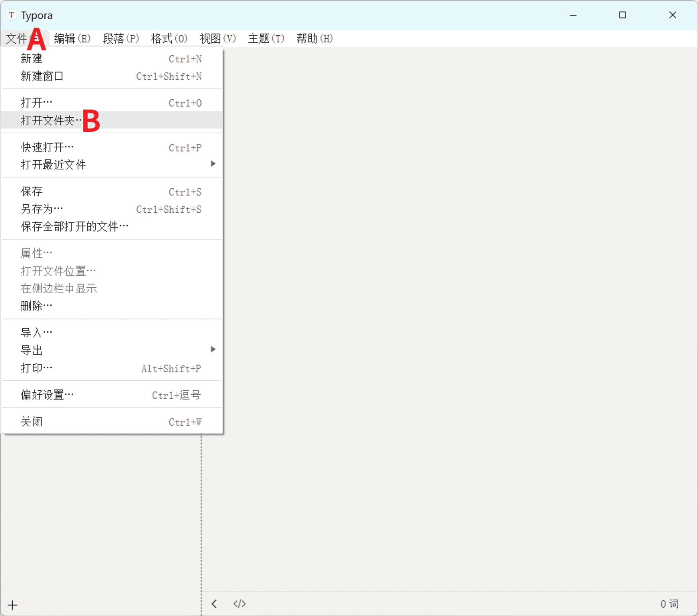The image size is (698, 616).
Task: Expand the 导出 submenu arrow
Action: 214,349
